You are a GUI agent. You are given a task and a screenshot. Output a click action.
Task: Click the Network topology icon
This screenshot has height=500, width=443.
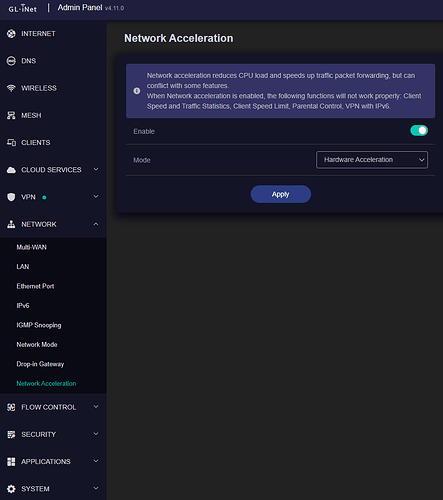[x=11, y=224]
